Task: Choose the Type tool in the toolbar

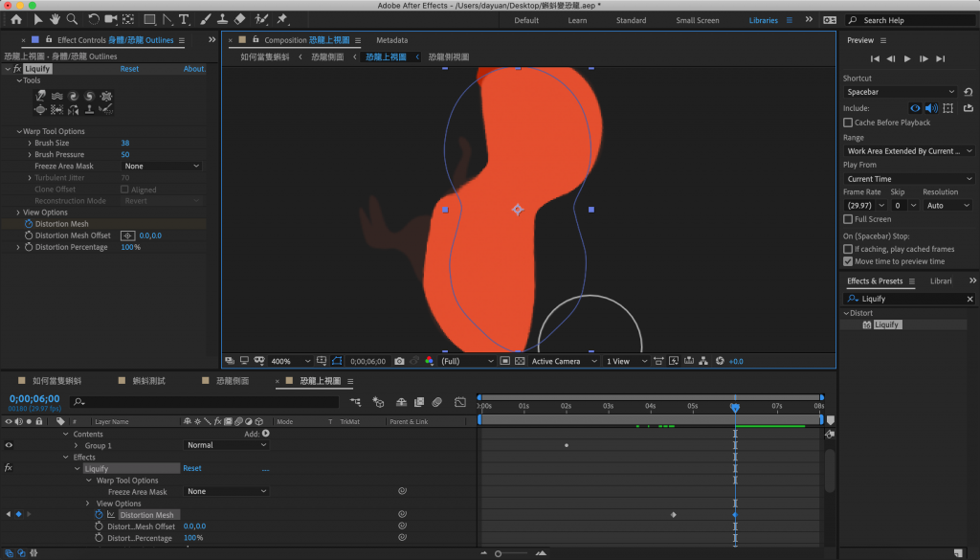Action: click(x=184, y=19)
